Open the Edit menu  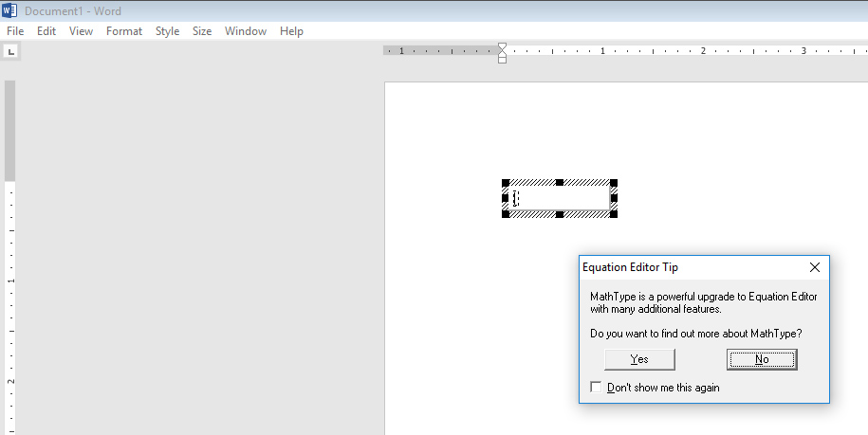46,31
